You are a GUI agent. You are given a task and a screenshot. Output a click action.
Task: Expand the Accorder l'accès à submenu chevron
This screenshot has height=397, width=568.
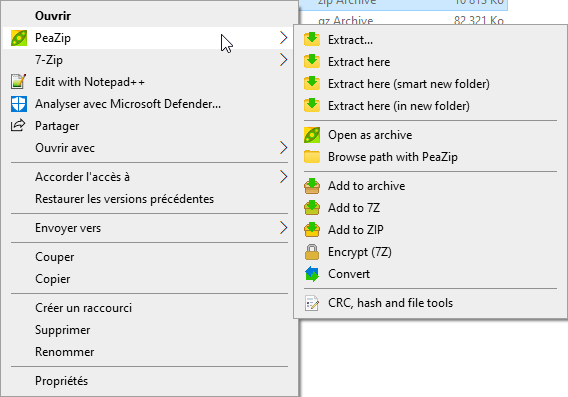pyautogui.click(x=284, y=177)
